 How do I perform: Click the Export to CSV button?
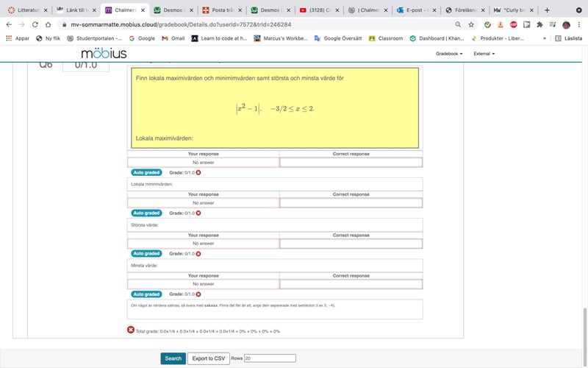pos(208,358)
